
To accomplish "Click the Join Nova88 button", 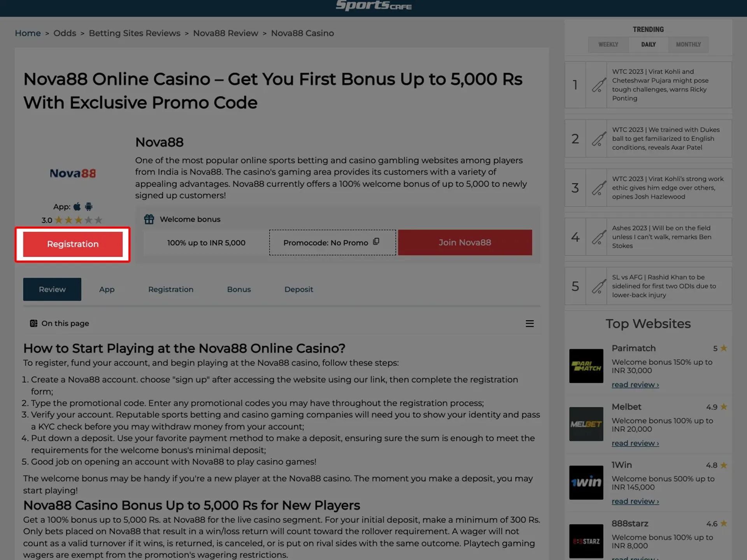I will (x=465, y=242).
